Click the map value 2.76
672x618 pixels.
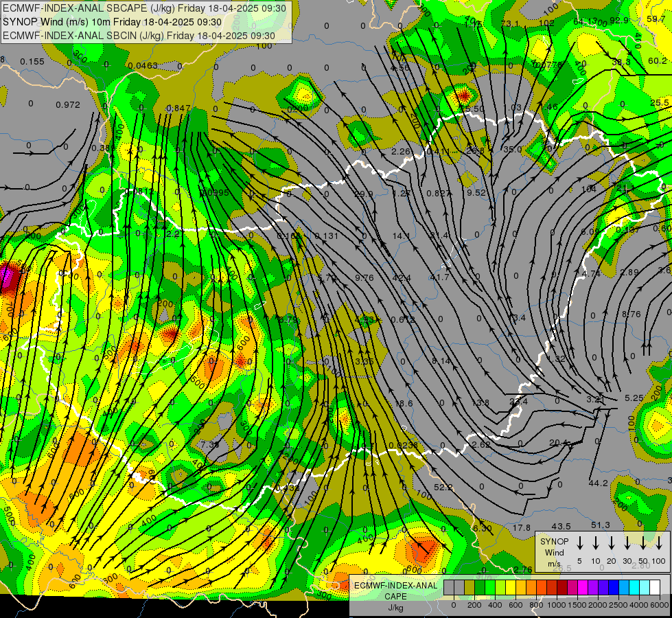coord(523,569)
